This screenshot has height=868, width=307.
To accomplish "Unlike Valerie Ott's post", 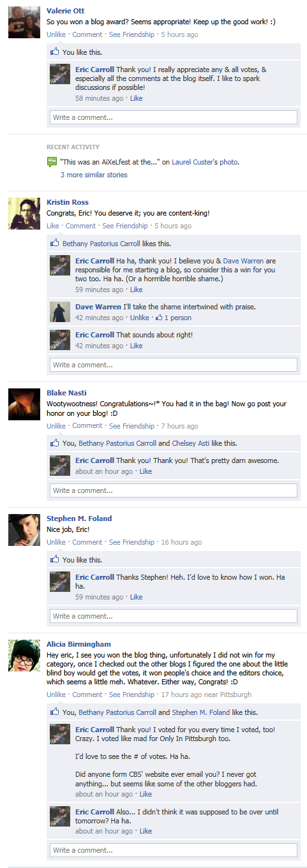I will (56, 34).
